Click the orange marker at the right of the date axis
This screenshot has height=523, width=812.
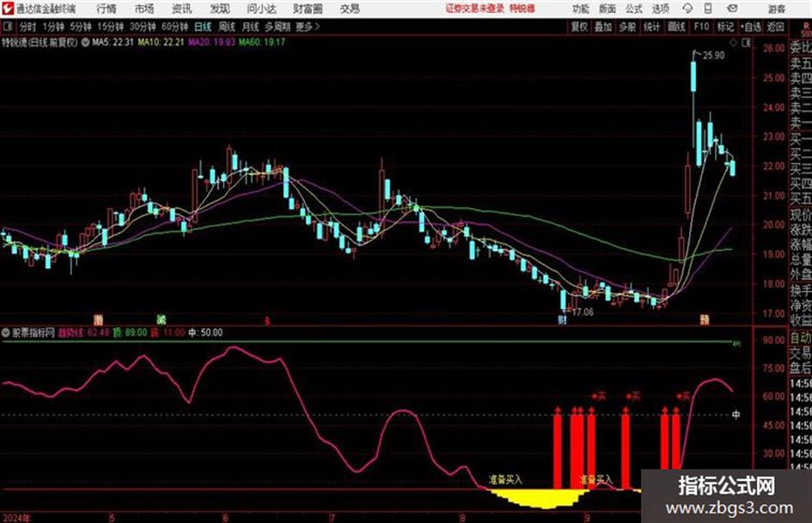pos(705,320)
